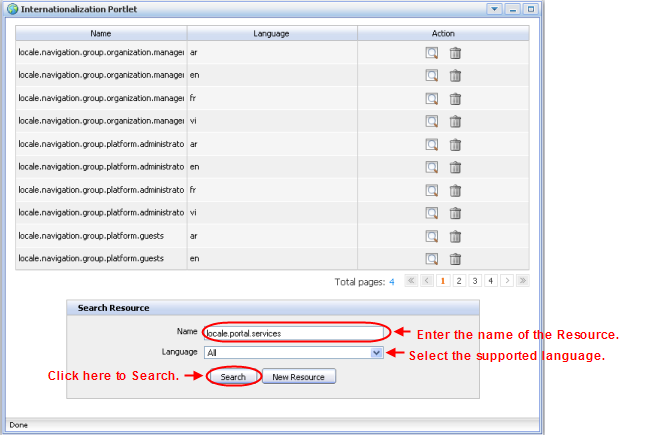The width and height of the screenshot is (646, 435).
Task: View the organization management 'ar' resource
Action: pyautogui.click(x=432, y=53)
